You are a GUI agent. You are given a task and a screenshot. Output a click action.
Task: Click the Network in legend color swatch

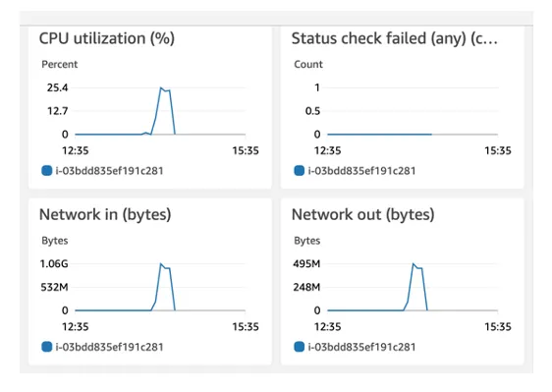(x=47, y=347)
